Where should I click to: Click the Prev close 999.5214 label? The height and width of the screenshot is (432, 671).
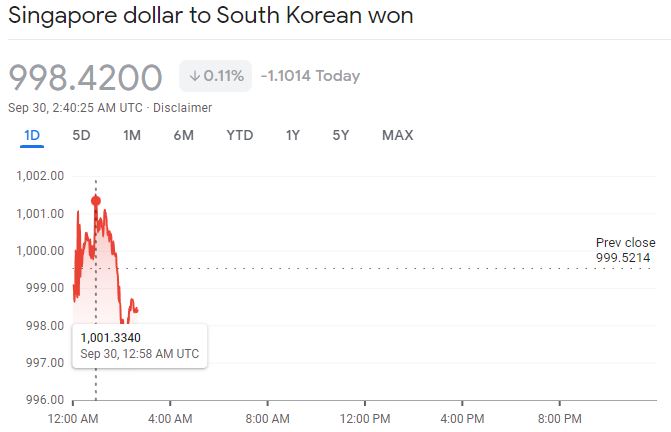tap(625, 250)
